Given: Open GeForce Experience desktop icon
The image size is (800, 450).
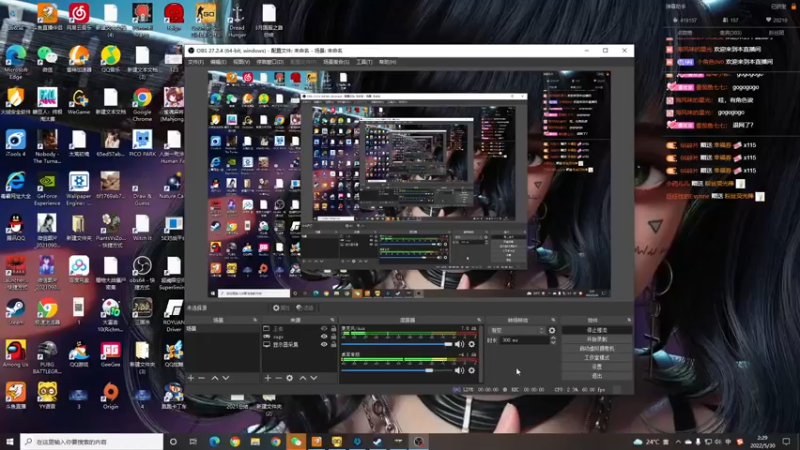Looking at the screenshot, I should pos(47,189).
